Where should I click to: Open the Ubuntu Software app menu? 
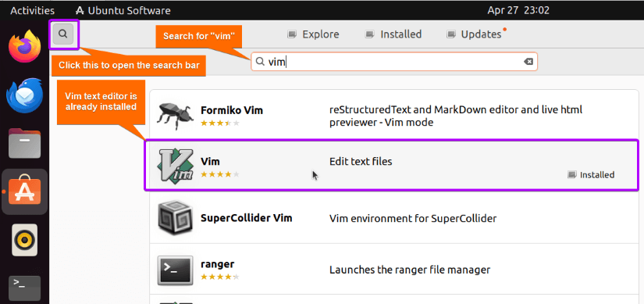(x=123, y=10)
